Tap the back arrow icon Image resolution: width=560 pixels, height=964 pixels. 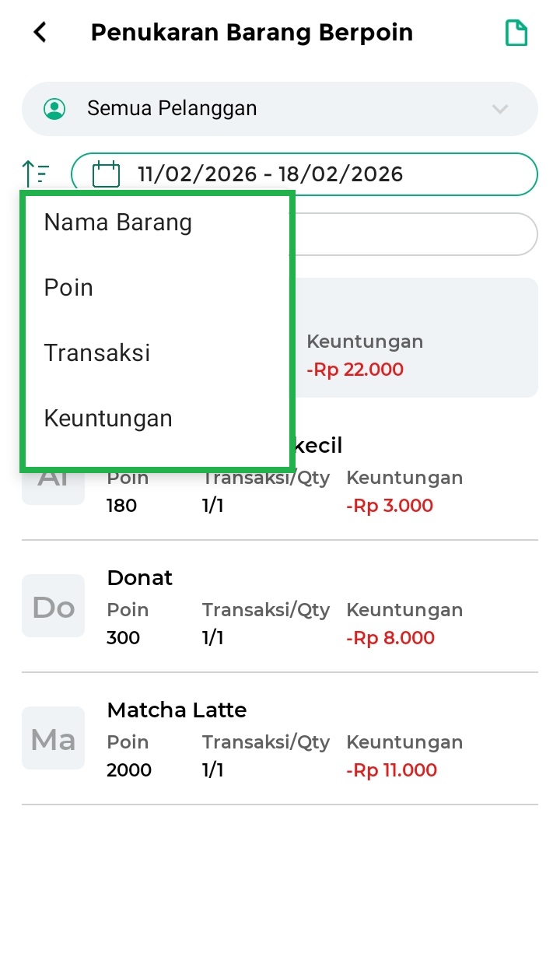pos(40,33)
